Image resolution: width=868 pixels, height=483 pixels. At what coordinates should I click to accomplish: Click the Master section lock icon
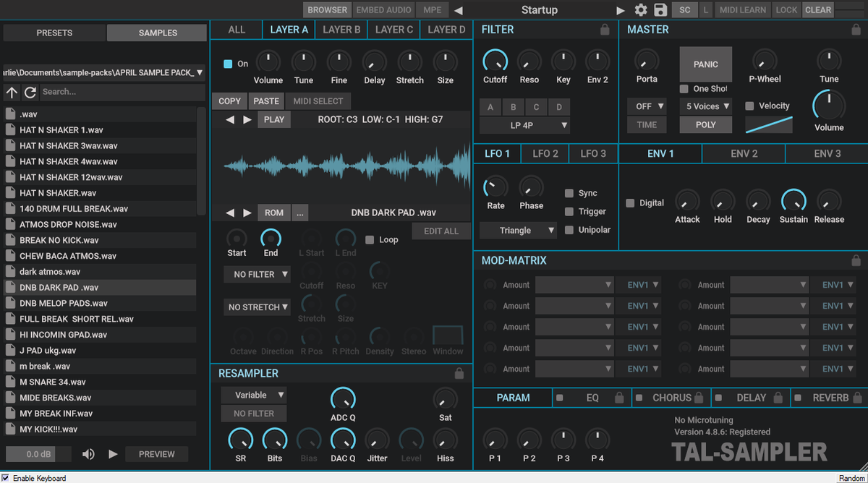[x=856, y=30]
